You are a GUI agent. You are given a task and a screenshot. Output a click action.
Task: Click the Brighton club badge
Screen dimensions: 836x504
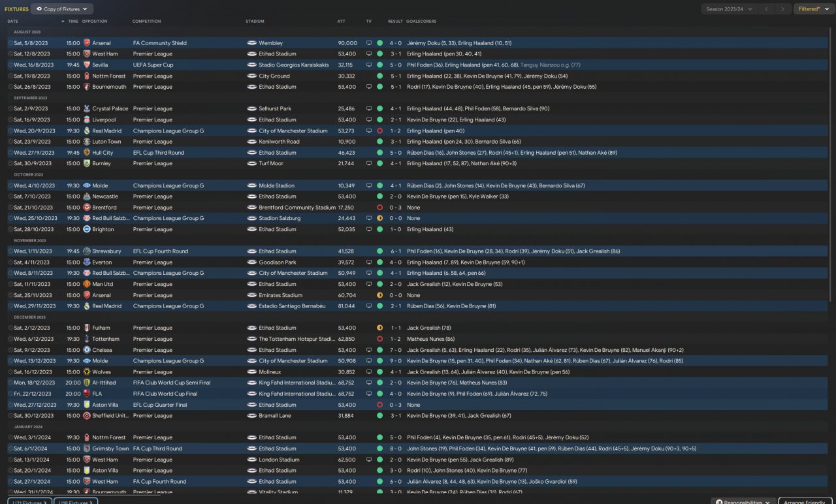pos(87,230)
